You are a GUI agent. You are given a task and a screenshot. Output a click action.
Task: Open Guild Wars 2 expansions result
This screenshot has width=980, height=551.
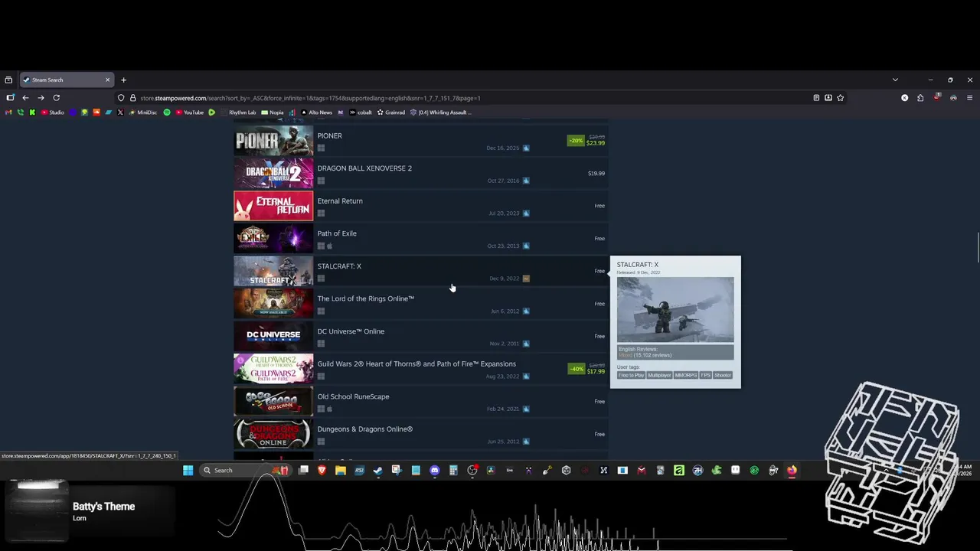420,369
